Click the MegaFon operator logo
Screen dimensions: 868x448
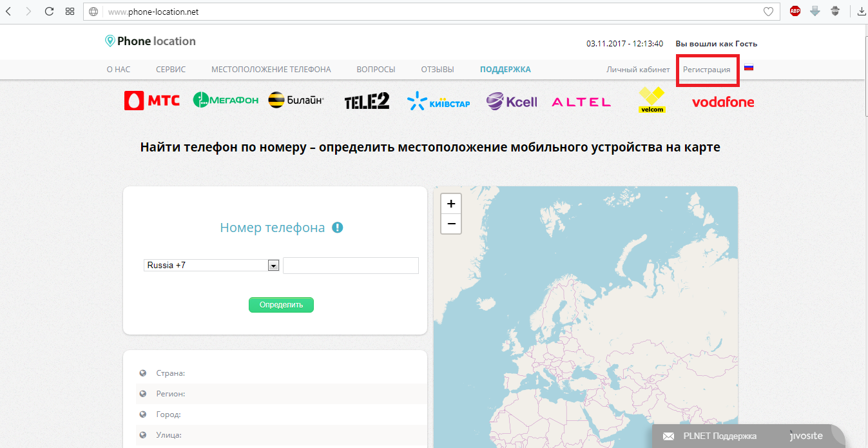point(226,100)
